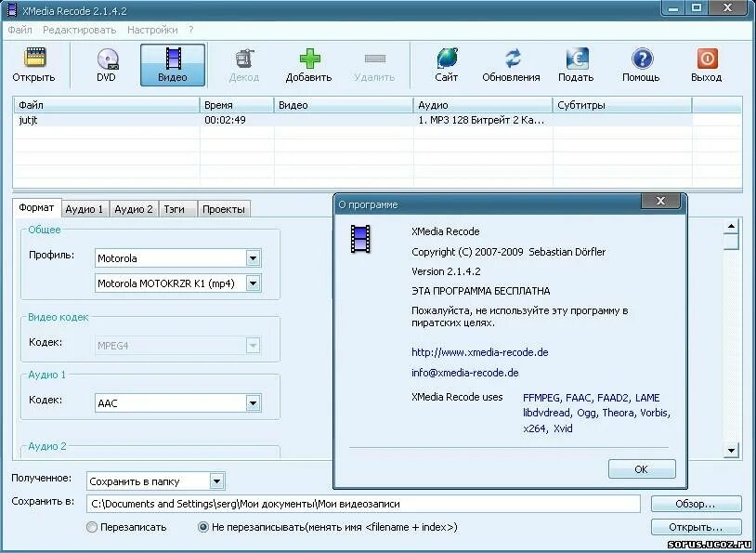Viewport: 756px width, 553px height.
Task: Click the Аудио column header
Action: (483, 105)
